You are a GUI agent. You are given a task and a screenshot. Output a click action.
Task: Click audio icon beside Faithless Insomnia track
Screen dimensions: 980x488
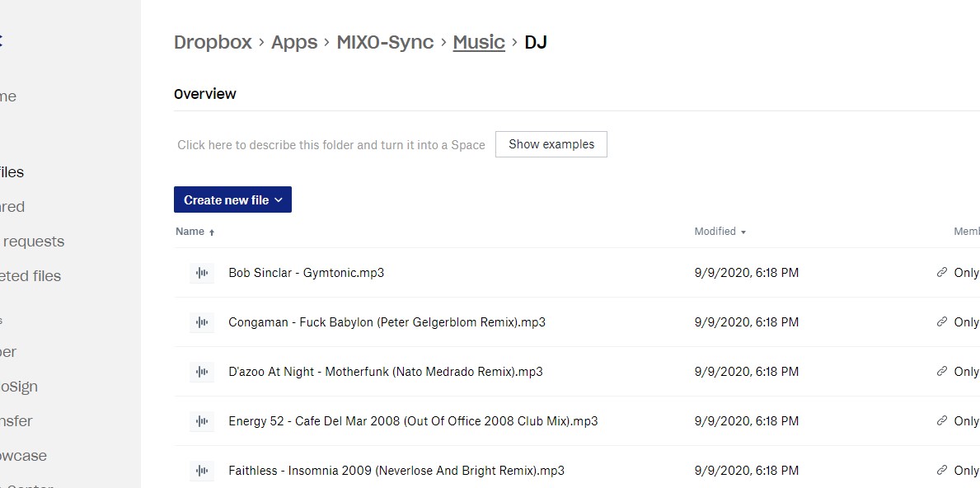click(x=201, y=471)
